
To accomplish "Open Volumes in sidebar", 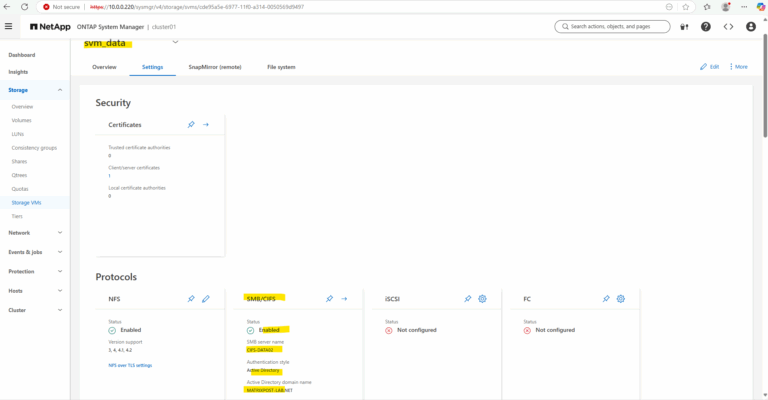I will (22, 120).
